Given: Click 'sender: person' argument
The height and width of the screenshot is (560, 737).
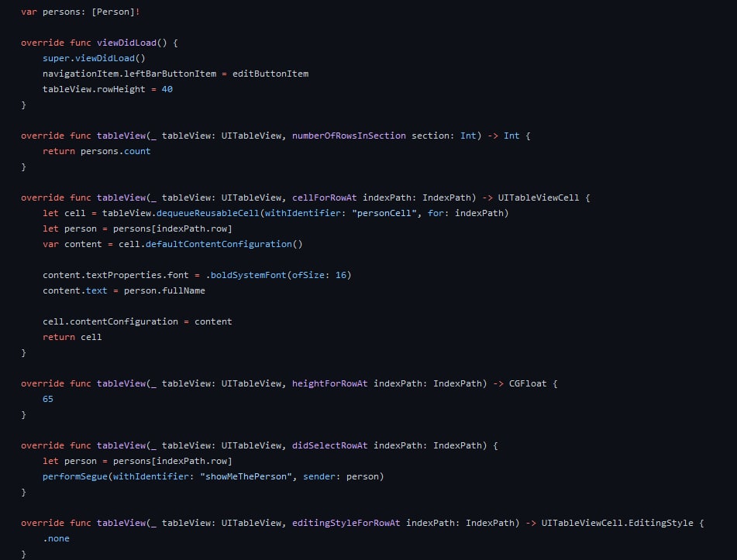Looking at the screenshot, I should [341, 477].
